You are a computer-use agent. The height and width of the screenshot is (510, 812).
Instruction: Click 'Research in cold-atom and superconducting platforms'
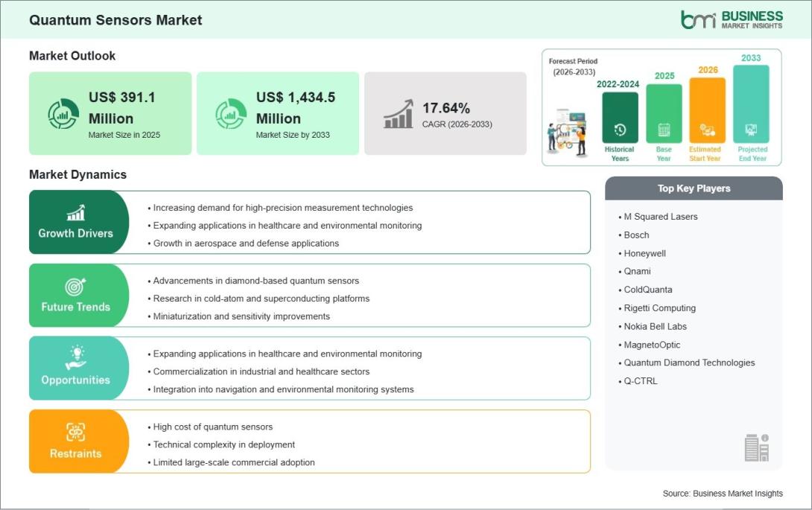click(261, 299)
